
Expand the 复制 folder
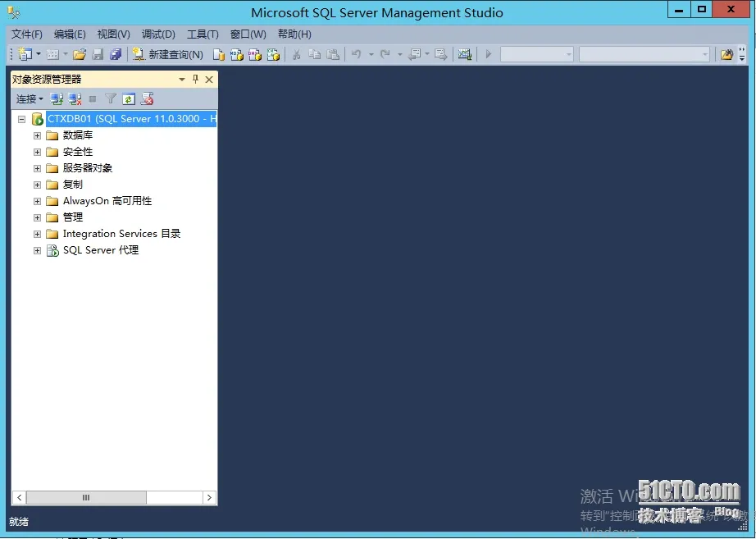pos(37,185)
